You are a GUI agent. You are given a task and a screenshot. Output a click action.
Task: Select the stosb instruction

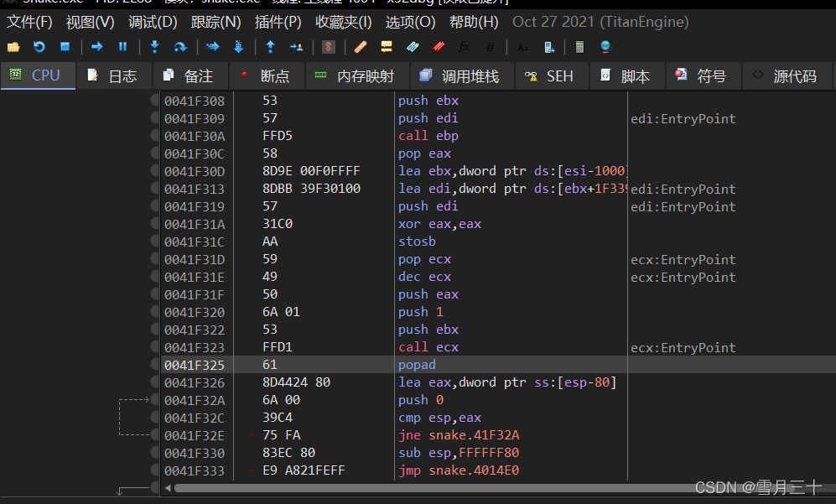(417, 242)
